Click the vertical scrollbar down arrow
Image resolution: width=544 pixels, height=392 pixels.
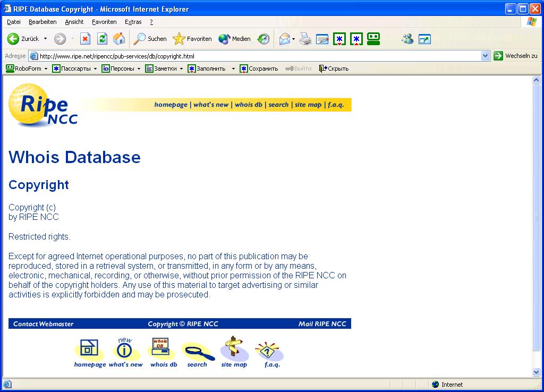pos(536,372)
